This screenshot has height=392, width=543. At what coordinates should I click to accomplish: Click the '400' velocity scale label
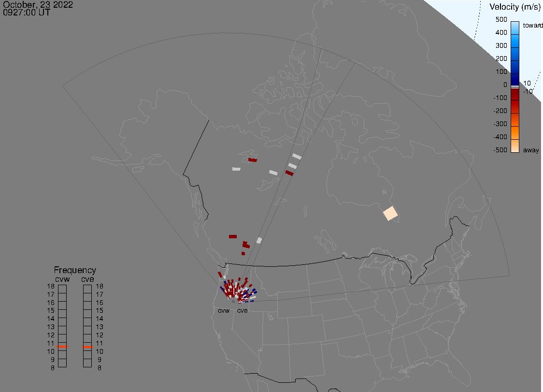coord(501,32)
